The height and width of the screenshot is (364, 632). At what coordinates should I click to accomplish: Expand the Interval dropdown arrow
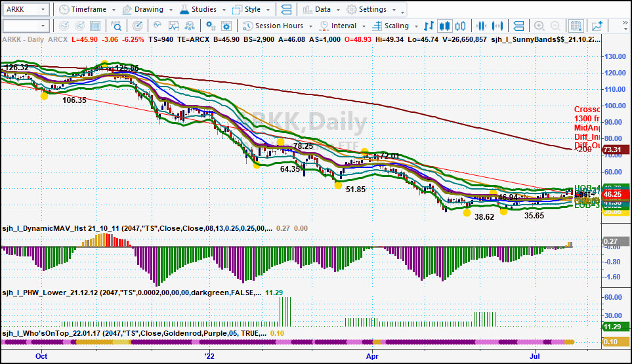[x=364, y=26]
